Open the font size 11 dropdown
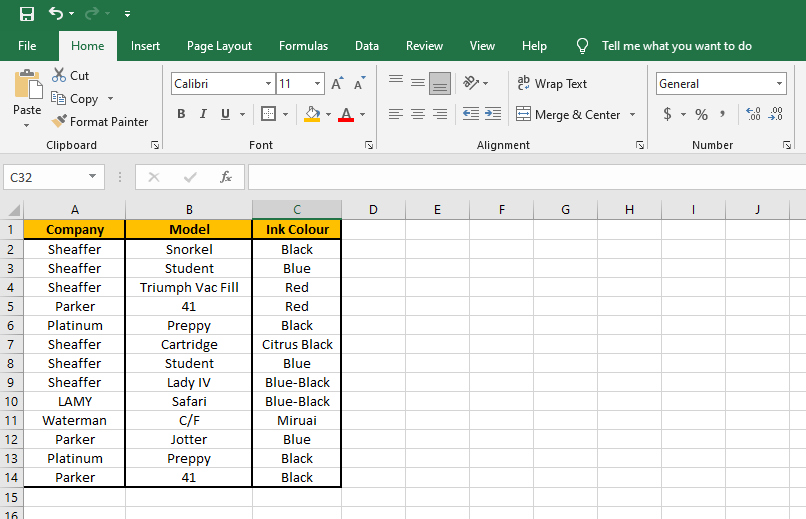 (x=318, y=84)
